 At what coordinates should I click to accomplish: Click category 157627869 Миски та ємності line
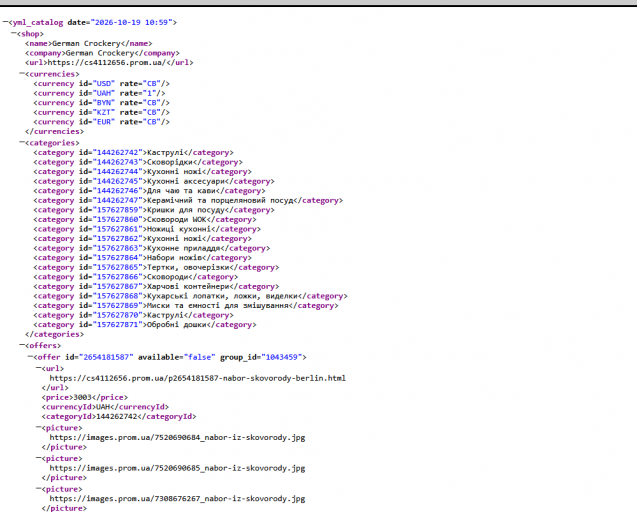[x=186, y=306]
